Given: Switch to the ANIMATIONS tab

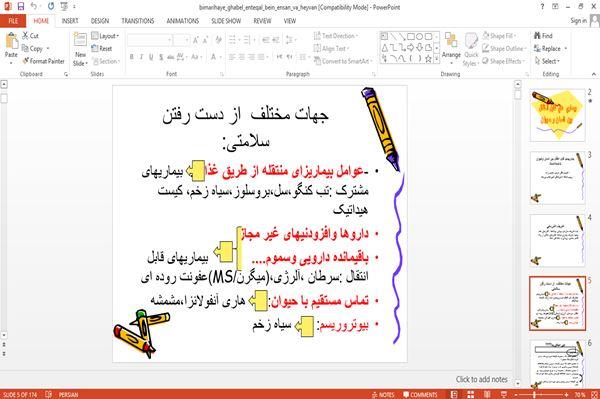Looking at the screenshot, I should (x=183, y=21).
